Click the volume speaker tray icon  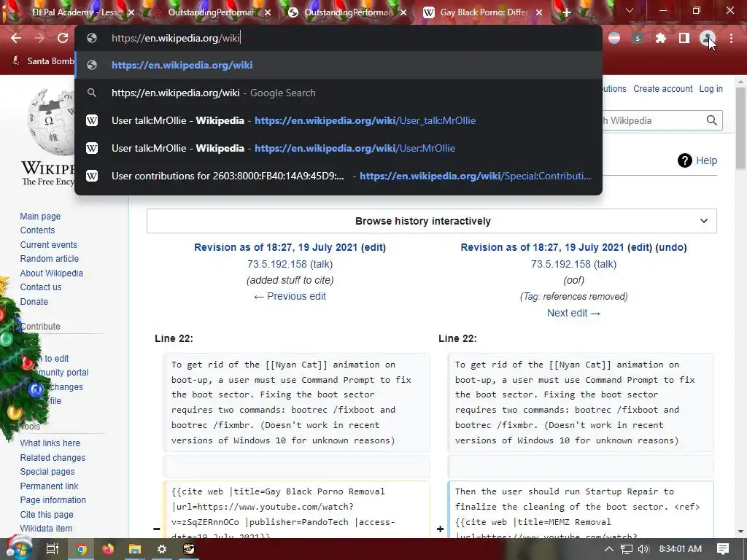[643, 549]
